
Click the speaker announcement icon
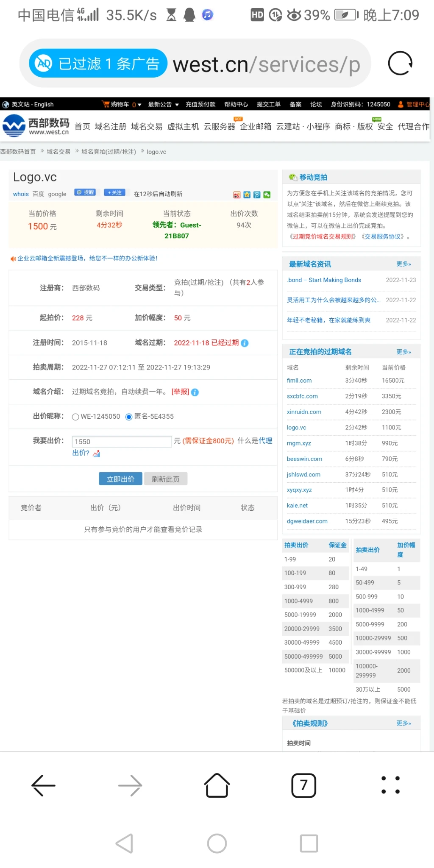(x=13, y=259)
